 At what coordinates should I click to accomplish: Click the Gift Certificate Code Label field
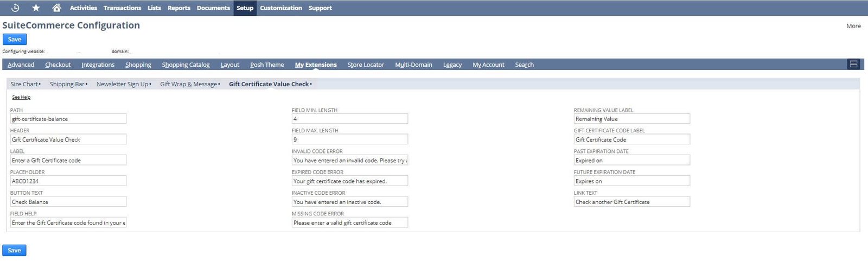tap(632, 139)
